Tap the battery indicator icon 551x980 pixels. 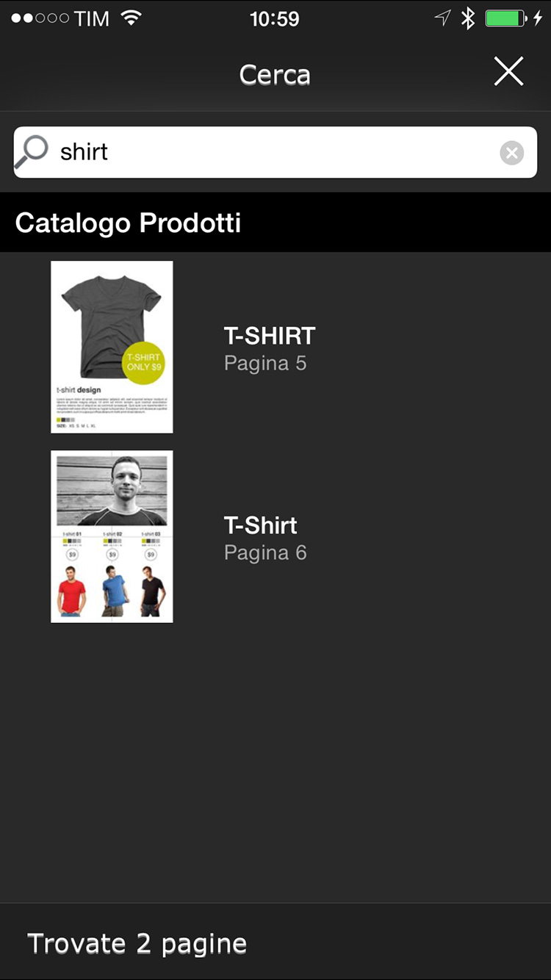[x=505, y=18]
